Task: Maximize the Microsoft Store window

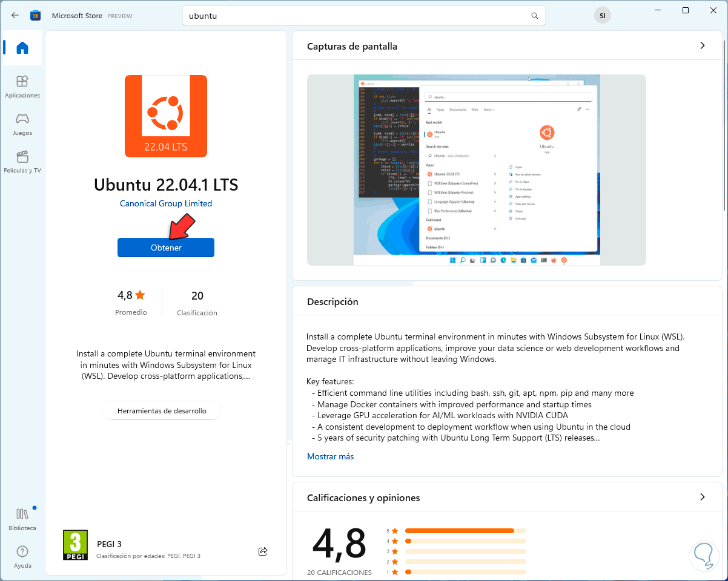Action: tap(686, 10)
